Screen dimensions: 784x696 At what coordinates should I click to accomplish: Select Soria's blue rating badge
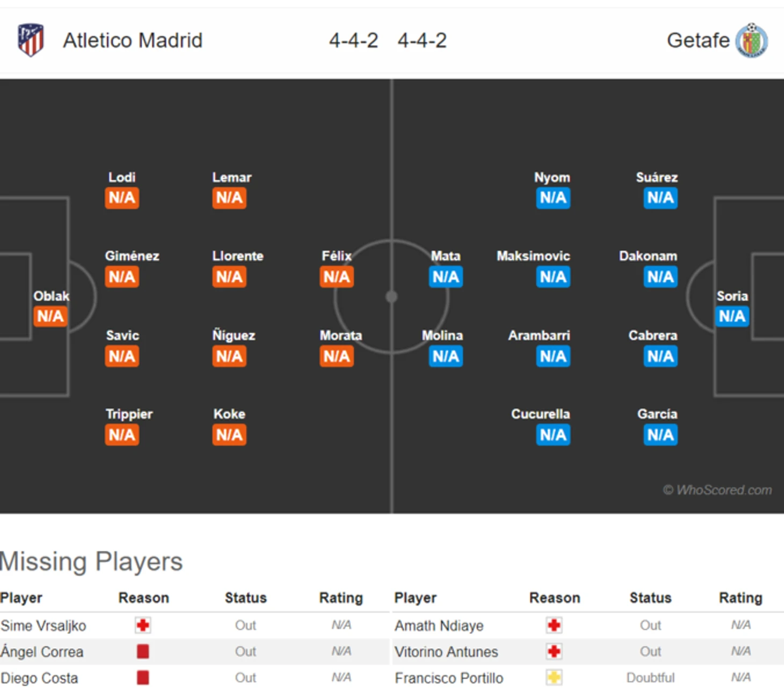(732, 316)
